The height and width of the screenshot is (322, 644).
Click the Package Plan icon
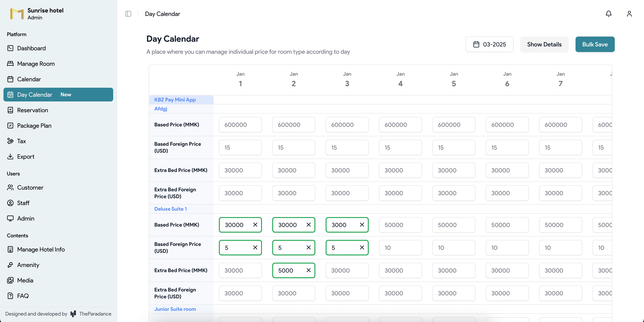point(10,126)
